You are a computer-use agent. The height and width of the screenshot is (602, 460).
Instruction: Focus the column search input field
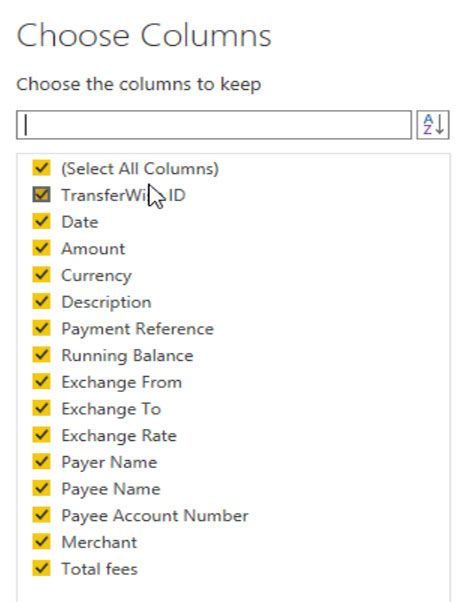tap(214, 125)
